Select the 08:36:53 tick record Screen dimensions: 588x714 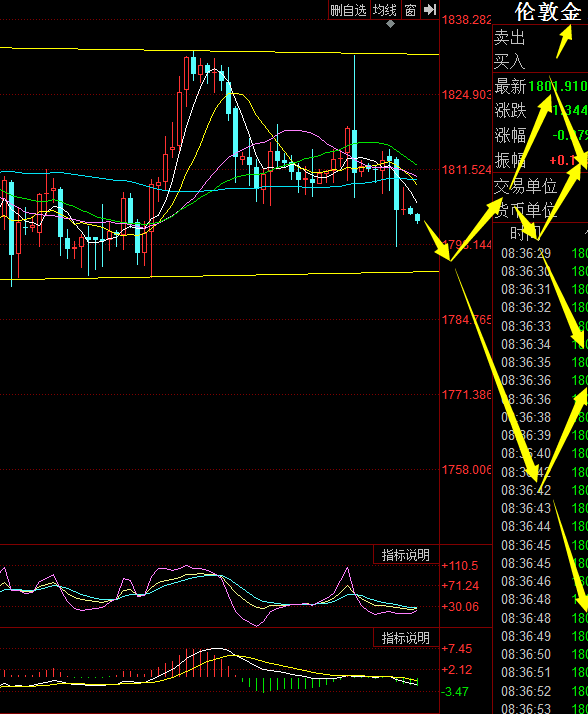click(544, 709)
